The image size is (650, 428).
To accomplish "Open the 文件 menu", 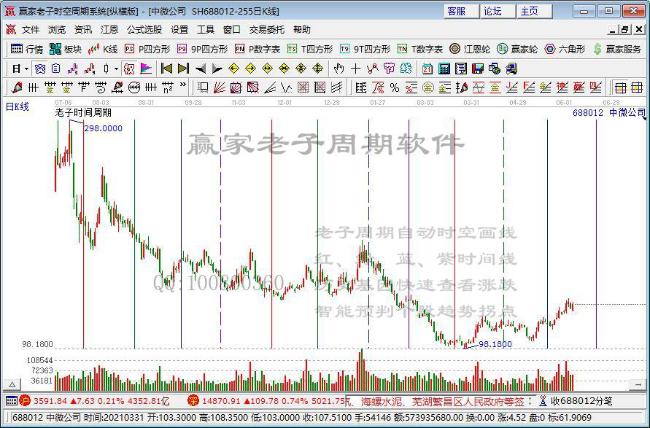I will pyautogui.click(x=30, y=30).
